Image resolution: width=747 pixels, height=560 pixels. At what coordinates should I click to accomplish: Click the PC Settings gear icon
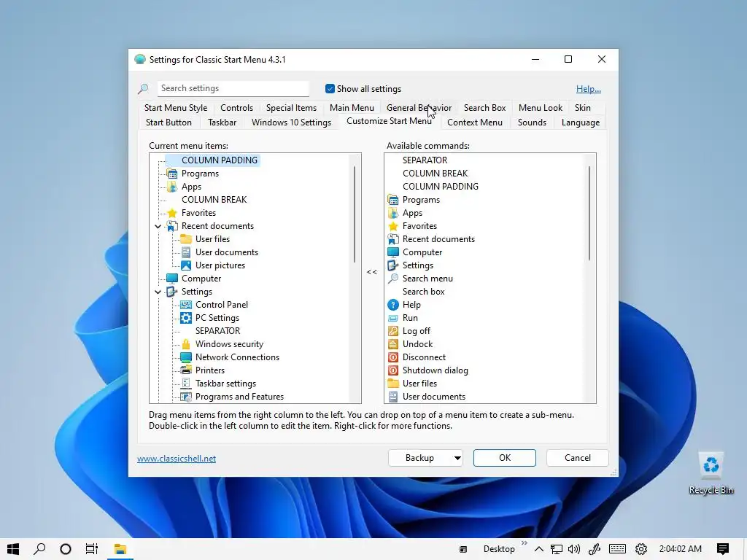[186, 318]
